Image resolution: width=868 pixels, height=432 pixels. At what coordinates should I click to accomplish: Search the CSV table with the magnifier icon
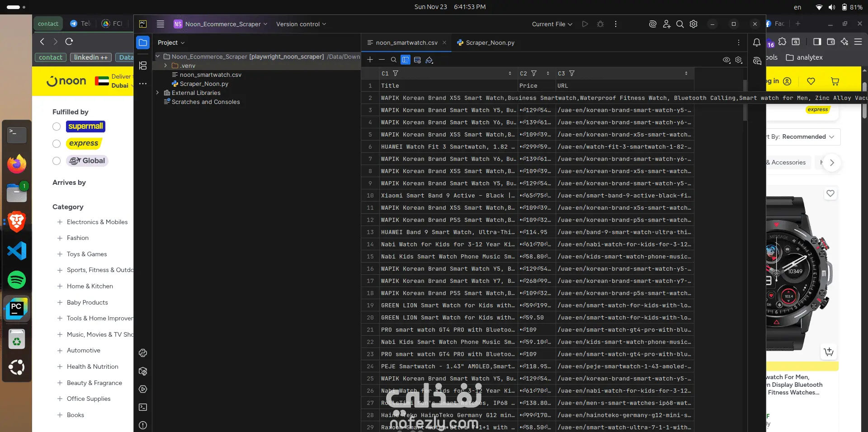tap(394, 60)
